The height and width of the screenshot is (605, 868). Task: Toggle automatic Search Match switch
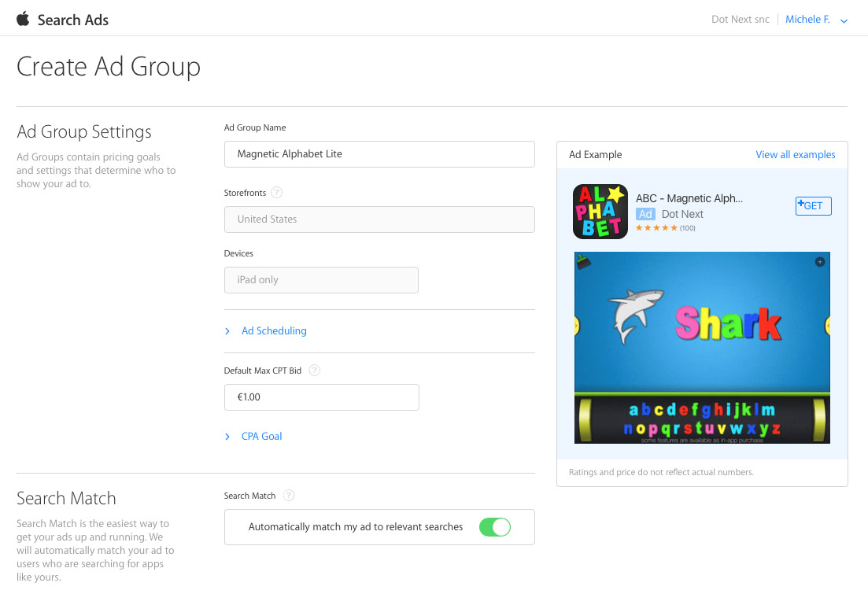(x=495, y=527)
